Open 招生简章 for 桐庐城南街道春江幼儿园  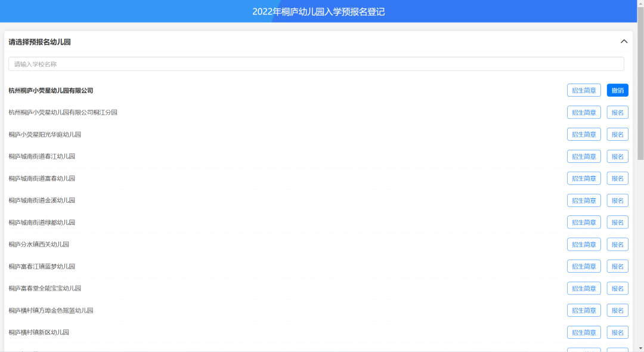[584, 156]
